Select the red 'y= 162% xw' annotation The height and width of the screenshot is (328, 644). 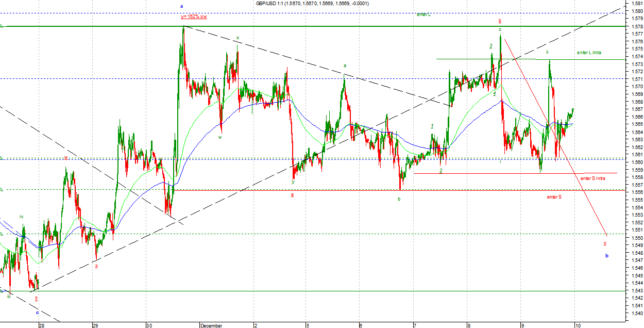[194, 17]
